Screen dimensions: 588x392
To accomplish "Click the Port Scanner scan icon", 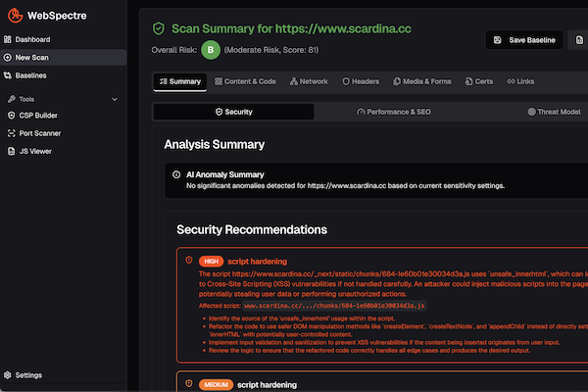I will [12, 133].
